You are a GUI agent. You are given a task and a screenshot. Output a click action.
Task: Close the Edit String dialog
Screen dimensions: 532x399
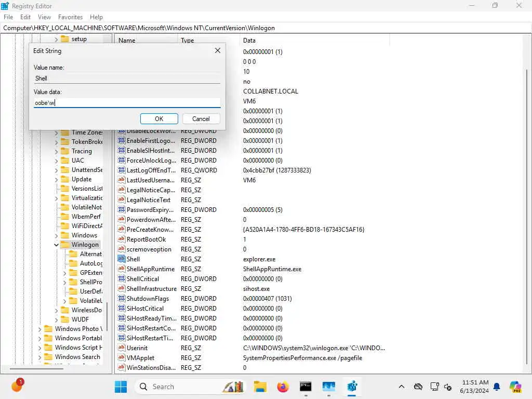[x=218, y=50]
